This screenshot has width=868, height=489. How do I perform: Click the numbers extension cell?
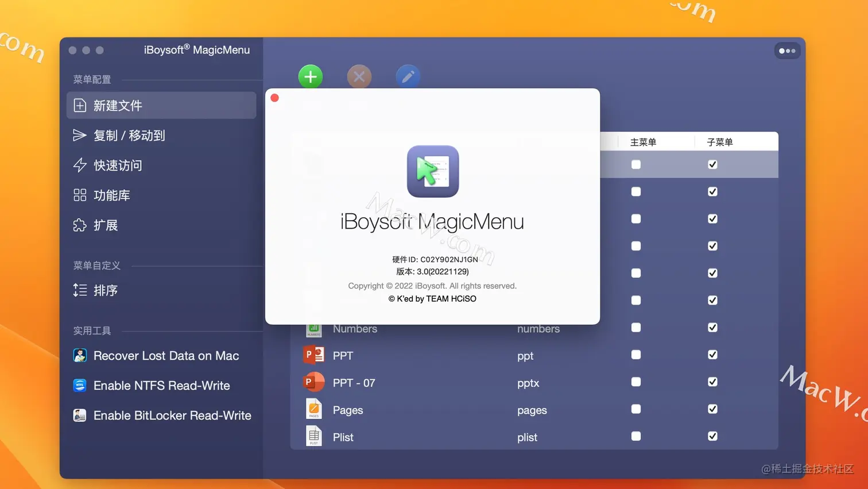coord(538,329)
